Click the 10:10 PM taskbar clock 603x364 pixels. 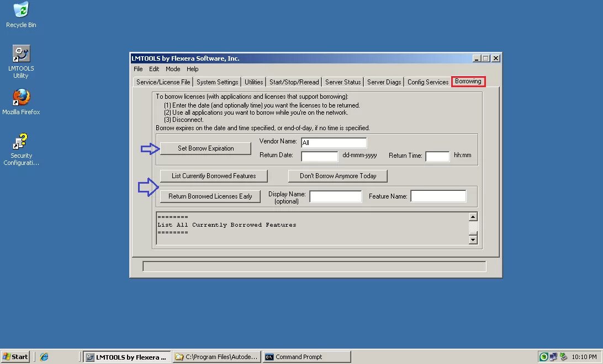(584, 357)
